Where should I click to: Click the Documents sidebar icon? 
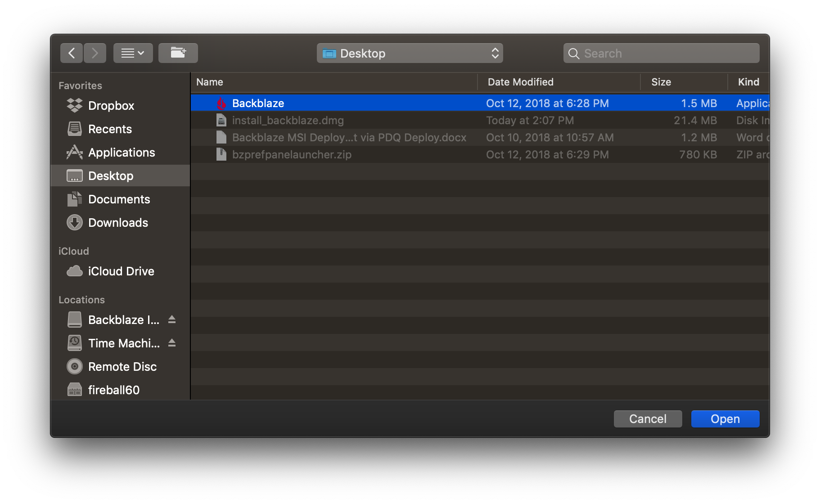coord(74,199)
